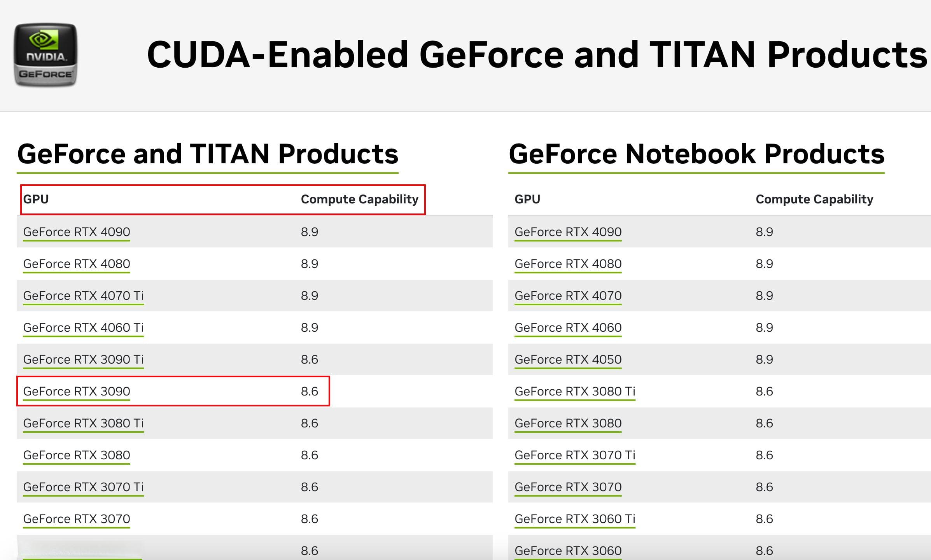Open the desktop GeForce RTX 4080 link
The image size is (931, 560).
pos(77,264)
